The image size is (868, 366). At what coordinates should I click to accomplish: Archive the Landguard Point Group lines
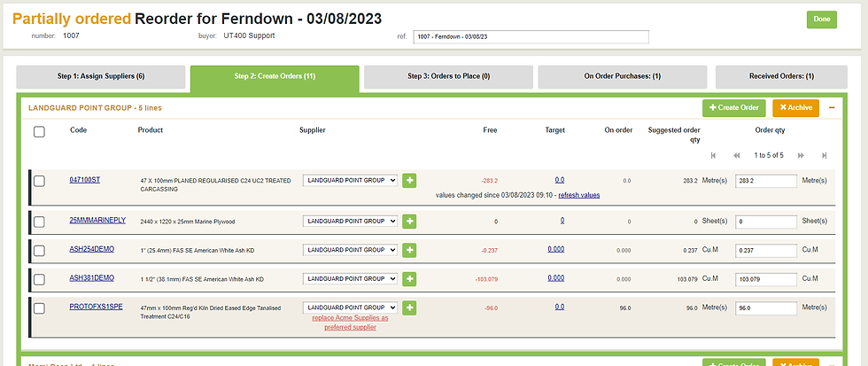pyautogui.click(x=795, y=107)
